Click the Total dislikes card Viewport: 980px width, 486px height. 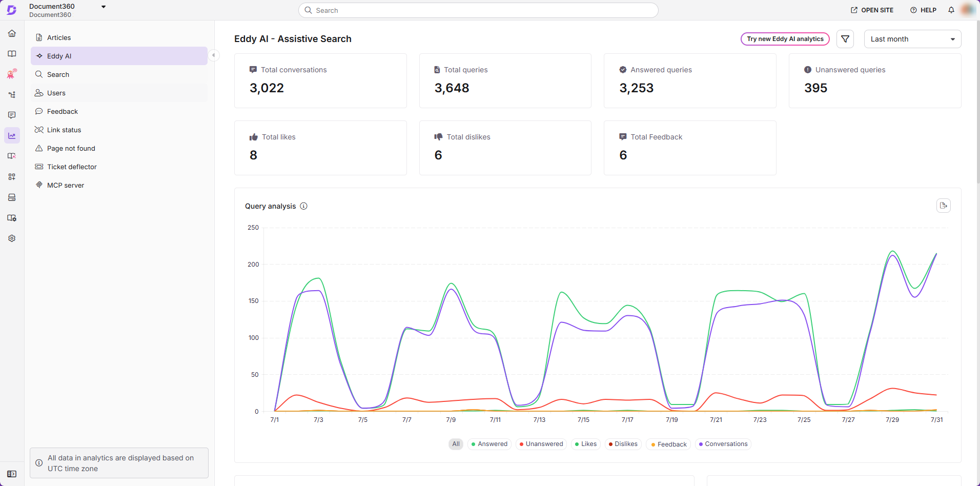coord(505,148)
